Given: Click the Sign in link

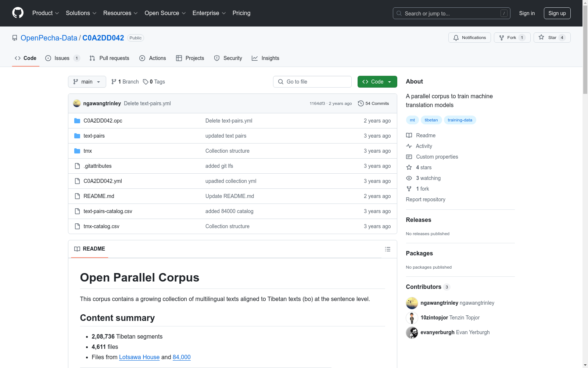Looking at the screenshot, I should tap(527, 13).
